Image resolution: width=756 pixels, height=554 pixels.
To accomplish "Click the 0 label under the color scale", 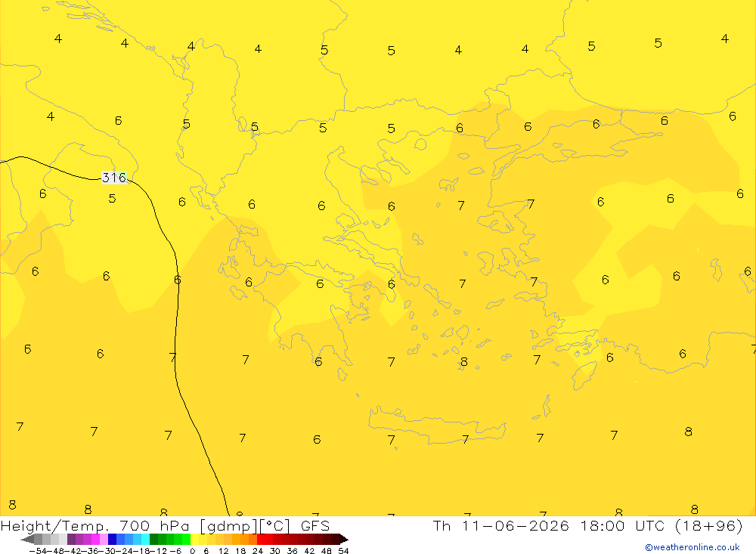I will tap(192, 551).
